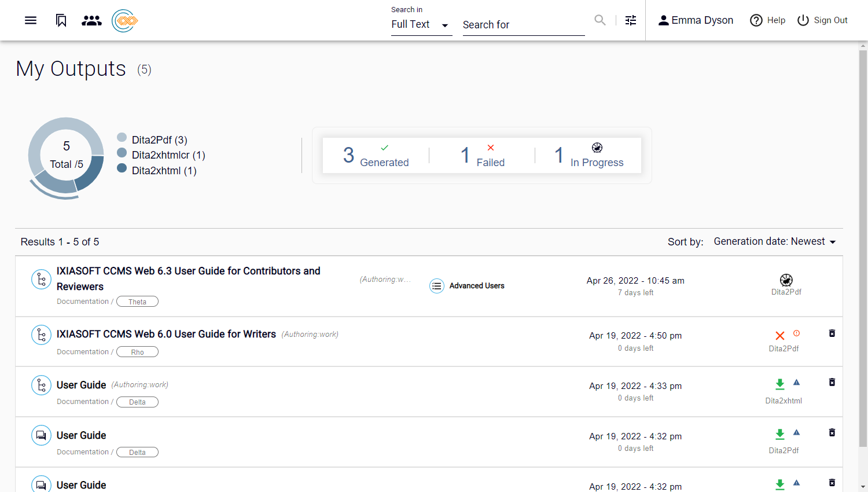Click the Rho version chip
Screen dimensions: 868x492
click(x=137, y=352)
